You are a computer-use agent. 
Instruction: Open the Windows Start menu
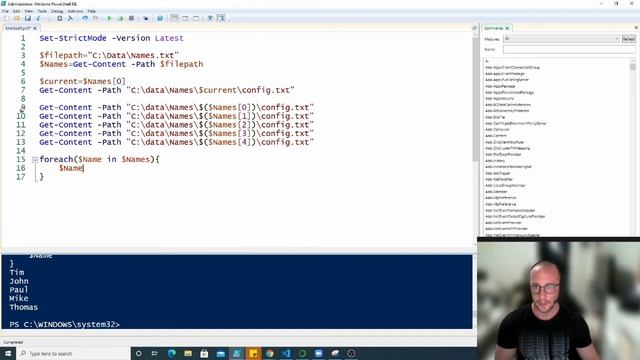click(x=8, y=353)
